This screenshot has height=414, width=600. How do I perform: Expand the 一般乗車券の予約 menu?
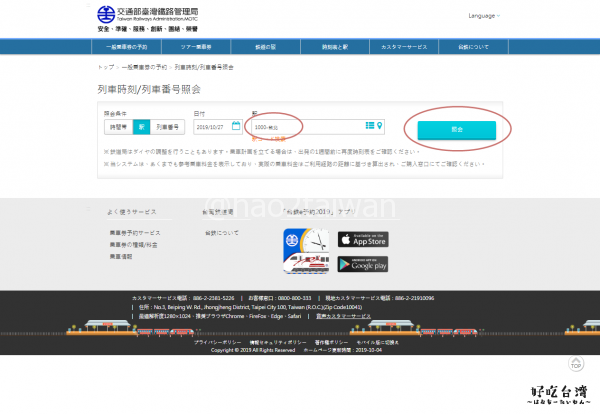click(127, 47)
